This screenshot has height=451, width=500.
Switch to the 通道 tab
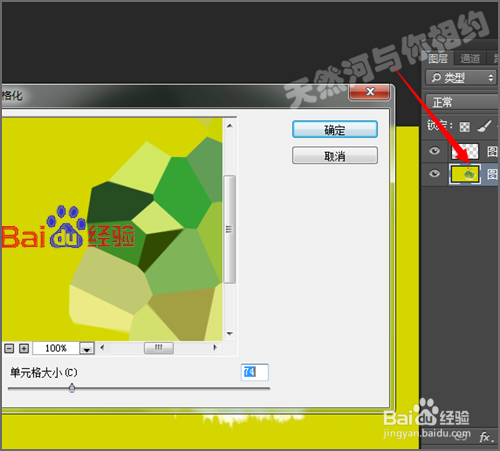[x=470, y=59]
